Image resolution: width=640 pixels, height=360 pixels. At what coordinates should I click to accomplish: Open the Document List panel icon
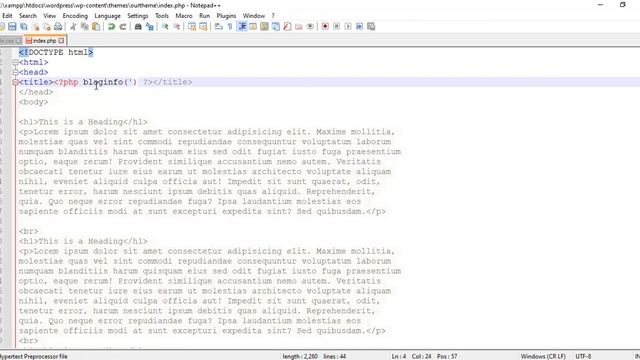coord(276,27)
